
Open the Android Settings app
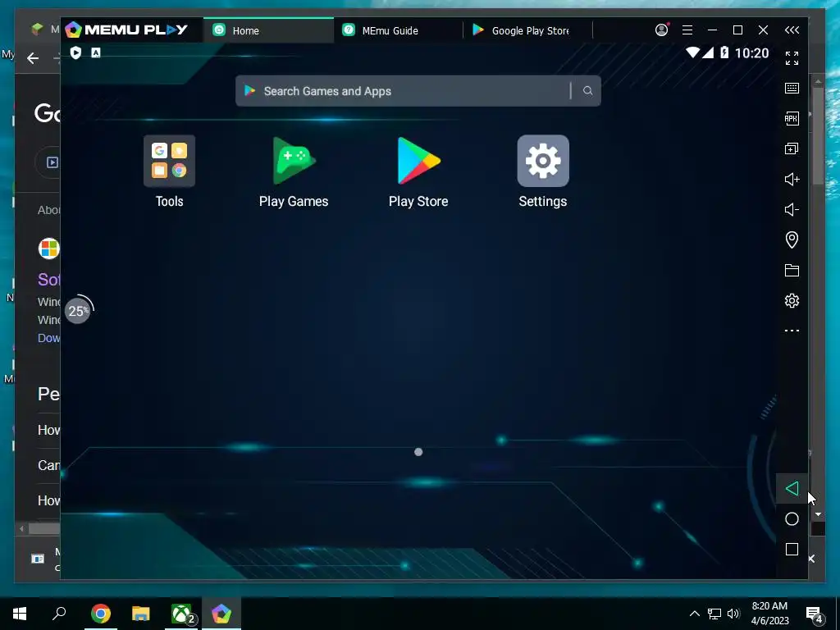point(543,161)
